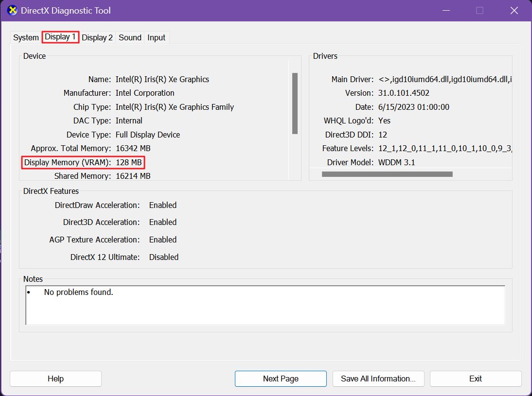Minimize the DirectX Diagnostic Tool window

(446, 11)
